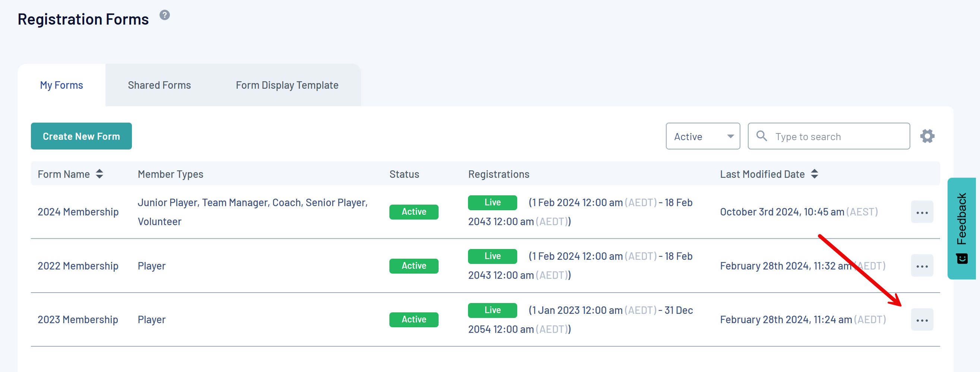Open the 2022 Membership form row
The height and width of the screenshot is (372, 980).
coord(78,266)
